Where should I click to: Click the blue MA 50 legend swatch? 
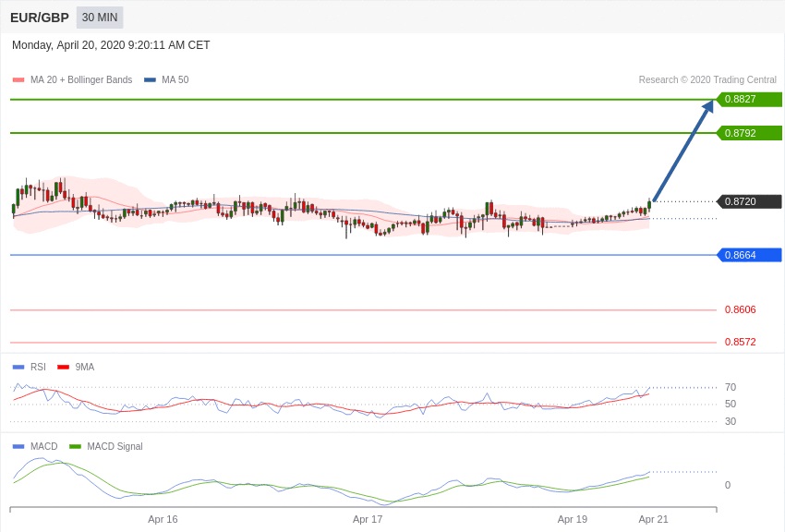point(150,79)
